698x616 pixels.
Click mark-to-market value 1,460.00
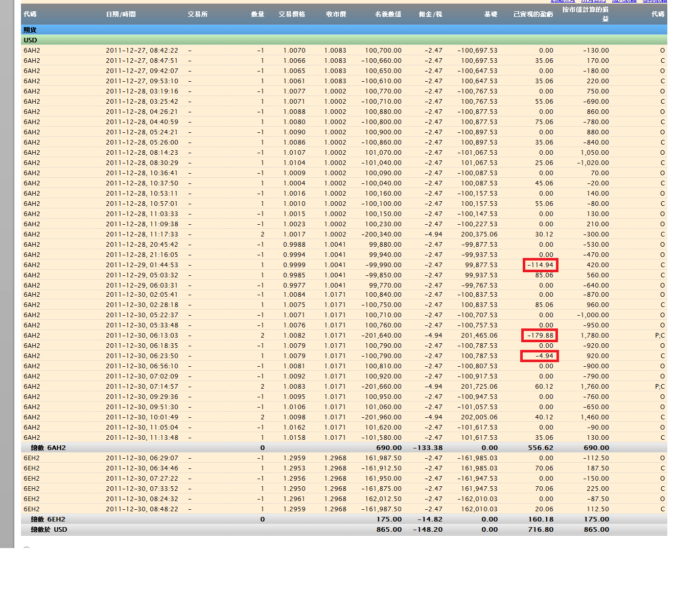tap(595, 417)
